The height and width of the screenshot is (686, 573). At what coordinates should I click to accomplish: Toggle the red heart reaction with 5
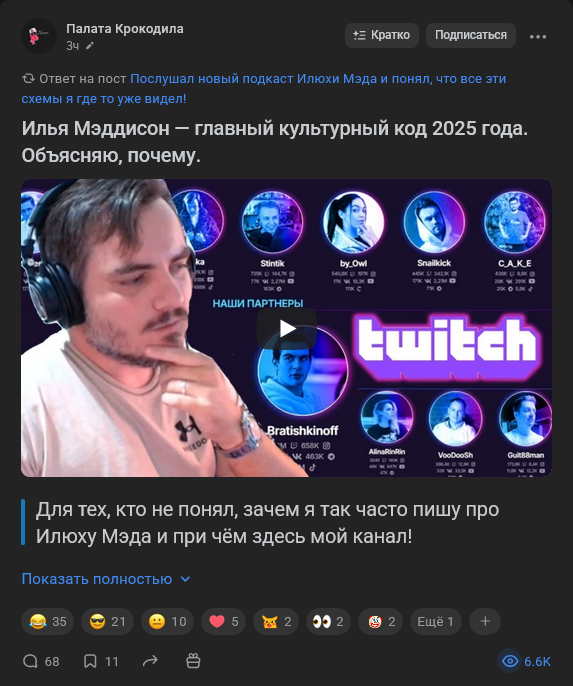pyautogui.click(x=224, y=621)
